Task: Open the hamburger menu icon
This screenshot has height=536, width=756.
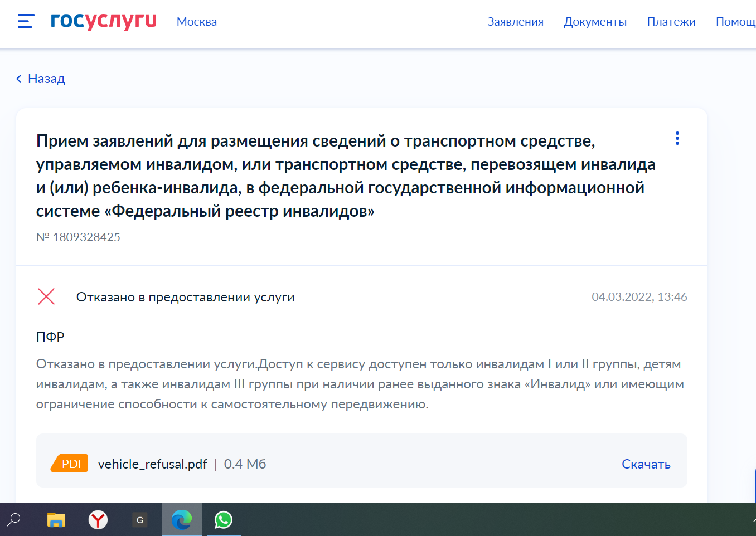Action: 26,22
